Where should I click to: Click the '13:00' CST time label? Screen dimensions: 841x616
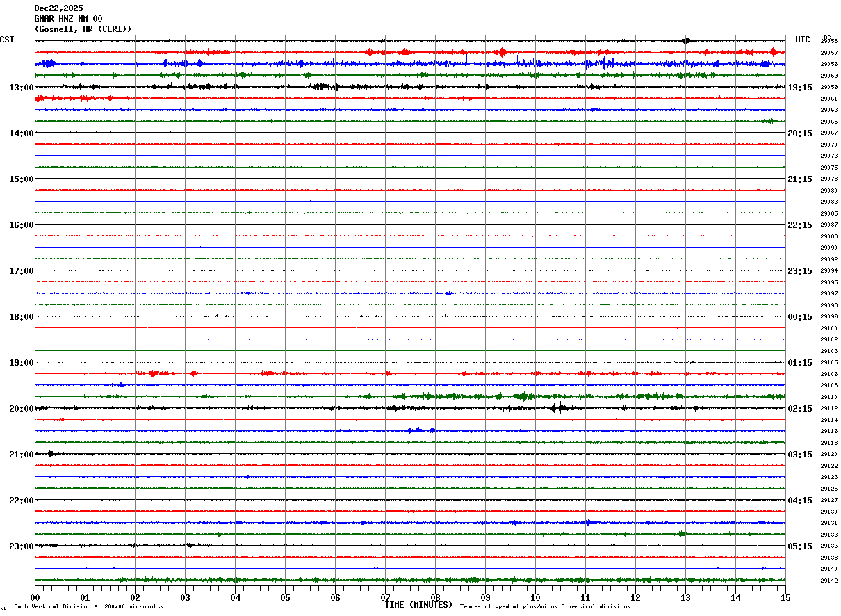[x=21, y=88]
